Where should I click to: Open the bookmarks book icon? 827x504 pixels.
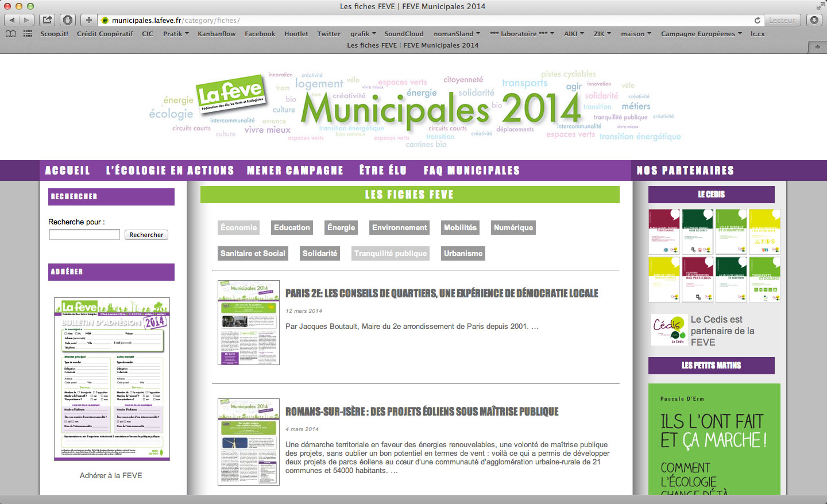point(10,34)
